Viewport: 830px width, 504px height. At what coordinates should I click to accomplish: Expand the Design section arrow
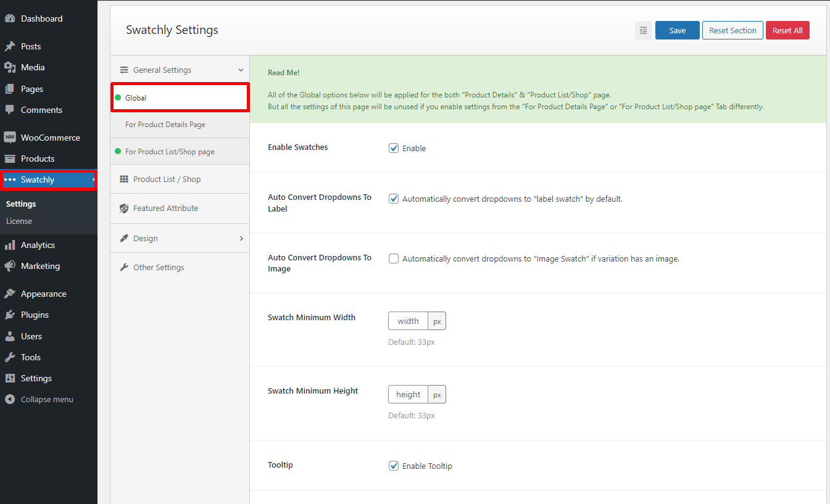(241, 239)
